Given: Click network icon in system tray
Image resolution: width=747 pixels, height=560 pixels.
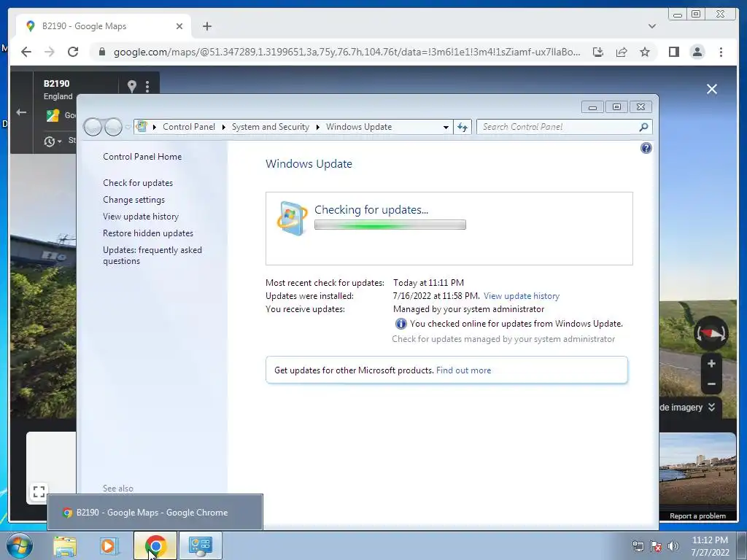Looking at the screenshot, I should [638, 546].
